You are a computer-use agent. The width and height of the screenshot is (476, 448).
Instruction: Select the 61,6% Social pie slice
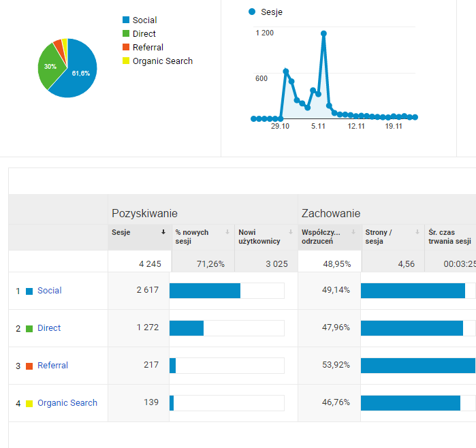pos(80,74)
